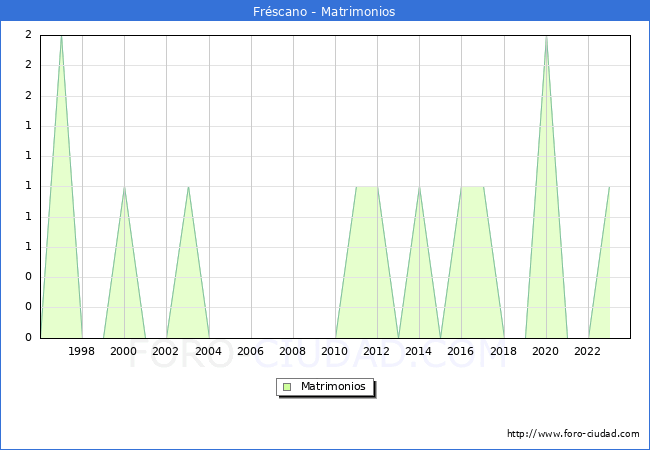Click the data peak at year 2003

[x=188, y=187]
